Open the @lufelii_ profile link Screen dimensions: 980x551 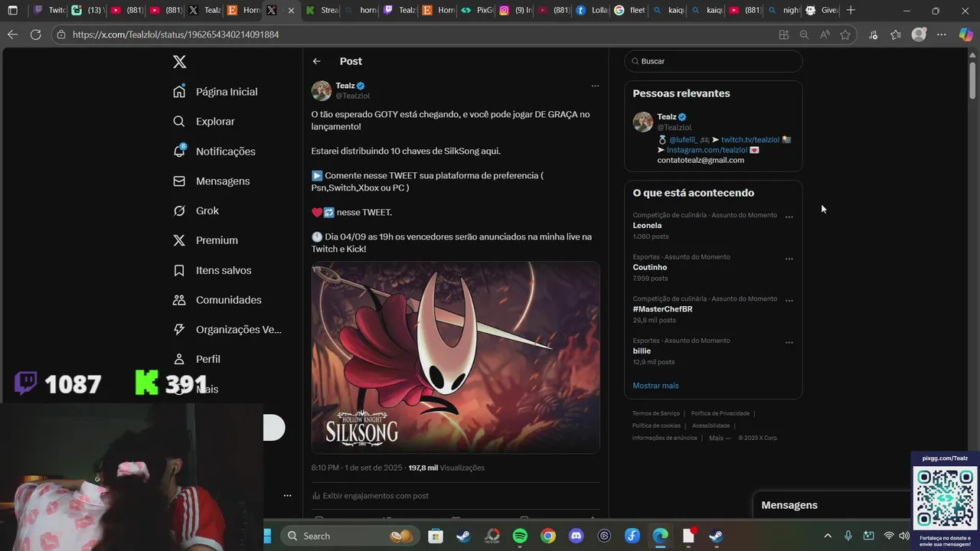(x=683, y=139)
